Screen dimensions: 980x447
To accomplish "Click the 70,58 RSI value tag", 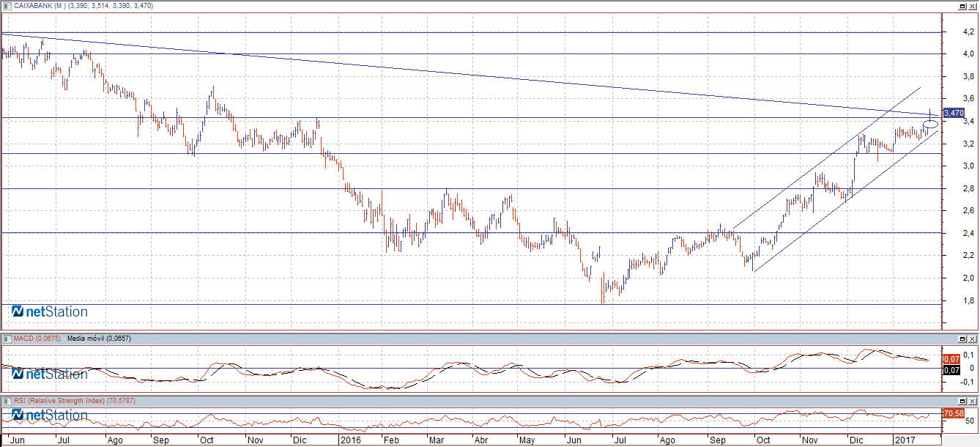I will tap(953, 414).
